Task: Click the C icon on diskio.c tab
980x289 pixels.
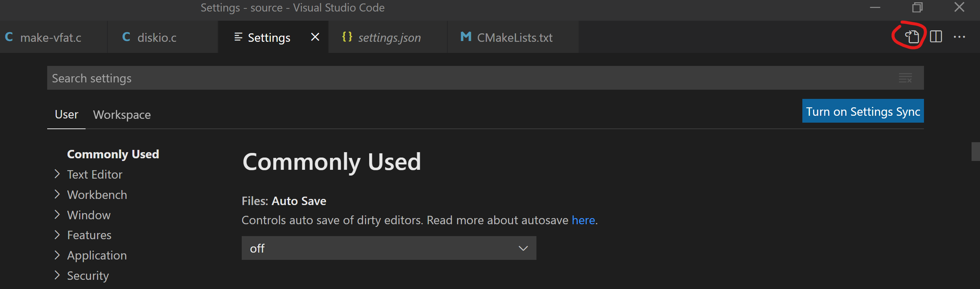Action: pos(126,37)
